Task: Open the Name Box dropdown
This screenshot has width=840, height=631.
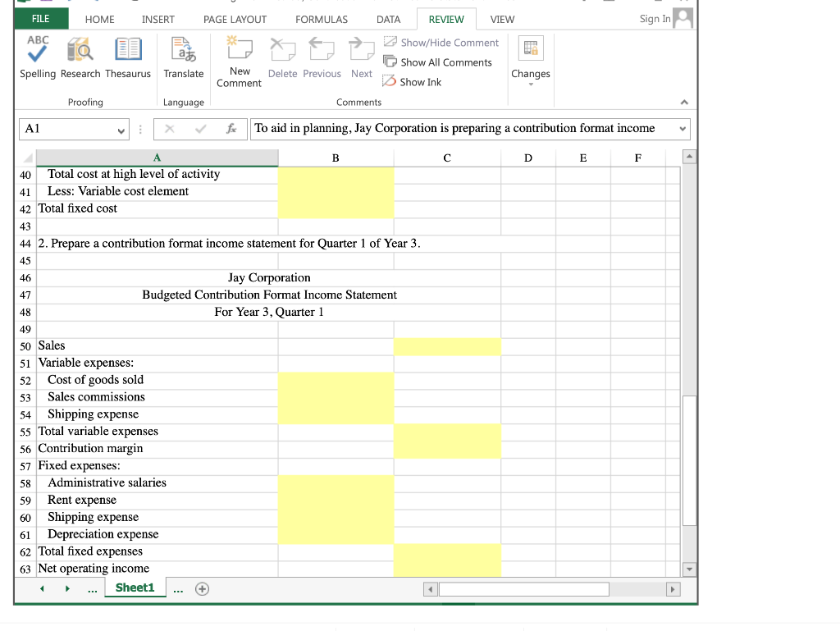Action: [123, 129]
